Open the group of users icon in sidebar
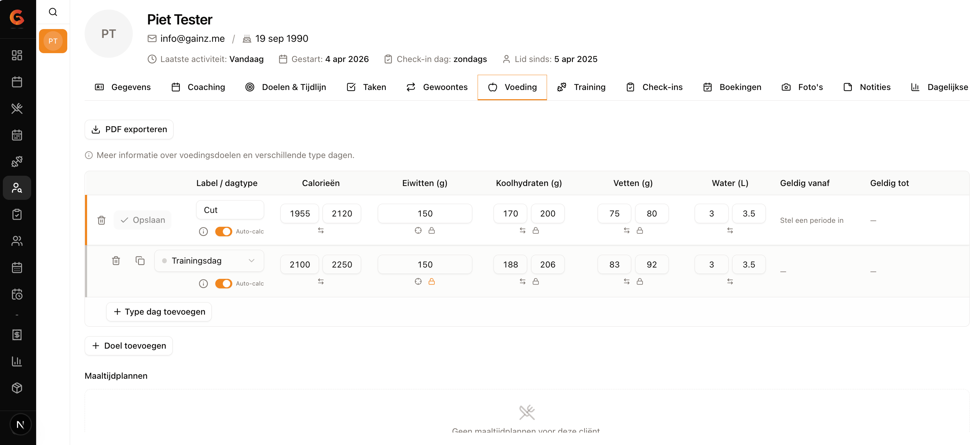 (x=17, y=241)
